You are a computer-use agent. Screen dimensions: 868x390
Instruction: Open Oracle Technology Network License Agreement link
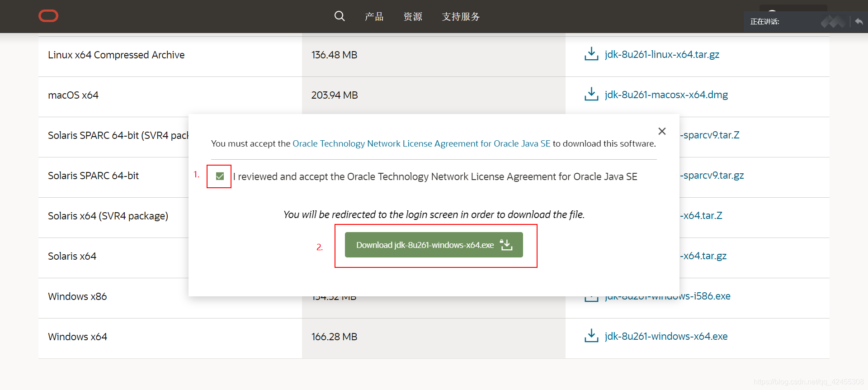(421, 143)
